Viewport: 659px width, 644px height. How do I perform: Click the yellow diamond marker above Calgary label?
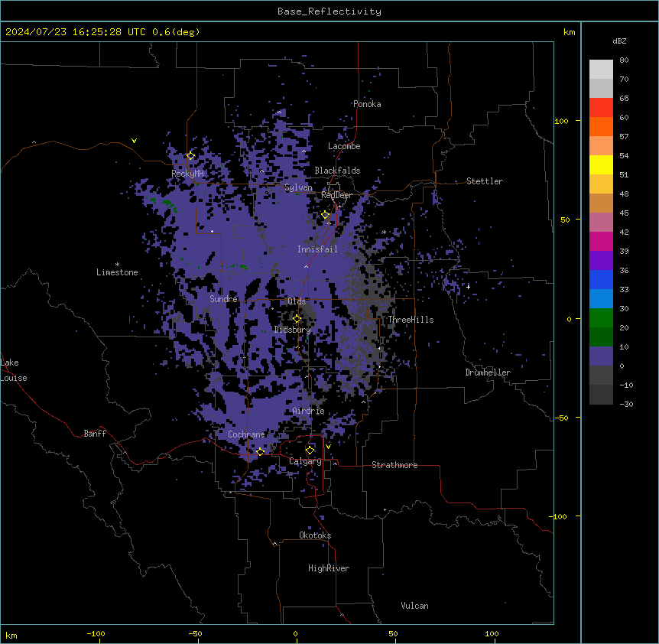[310, 450]
